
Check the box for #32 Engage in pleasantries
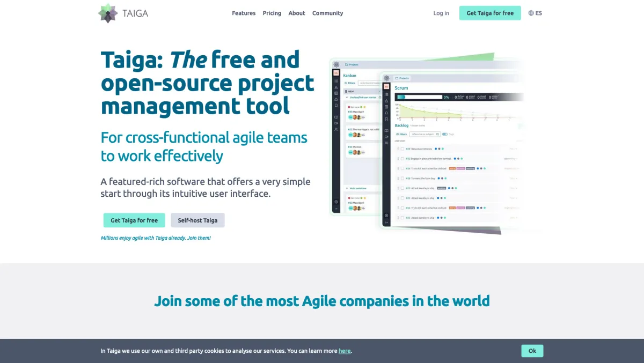(x=402, y=159)
